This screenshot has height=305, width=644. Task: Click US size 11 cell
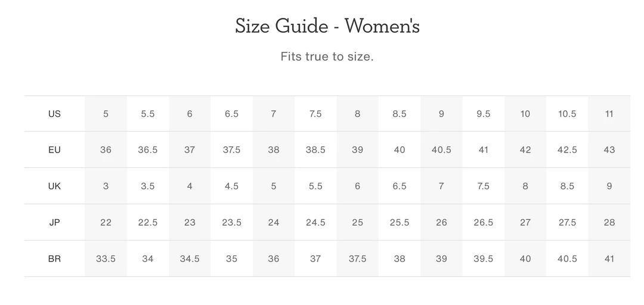(609, 114)
